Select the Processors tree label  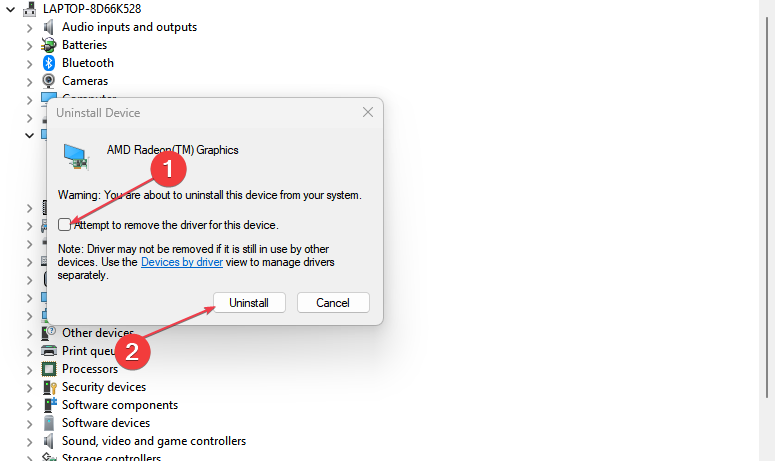pos(89,369)
